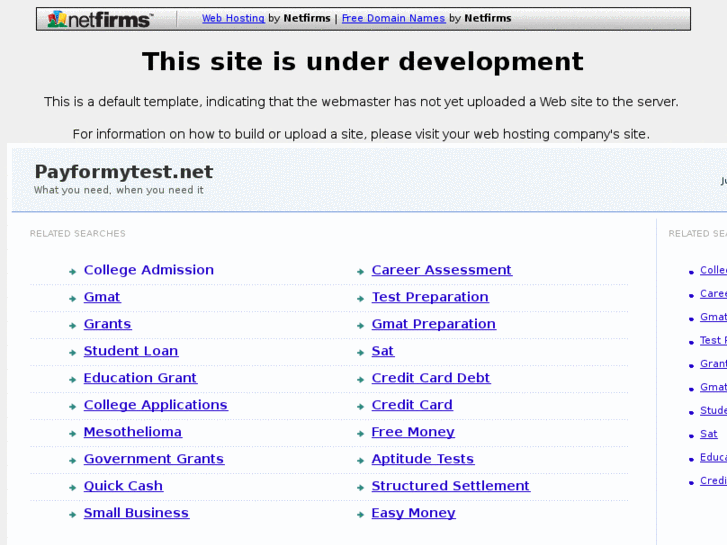Click the arrow bullet beside Government Grants
The image size is (727, 545).
click(x=72, y=461)
